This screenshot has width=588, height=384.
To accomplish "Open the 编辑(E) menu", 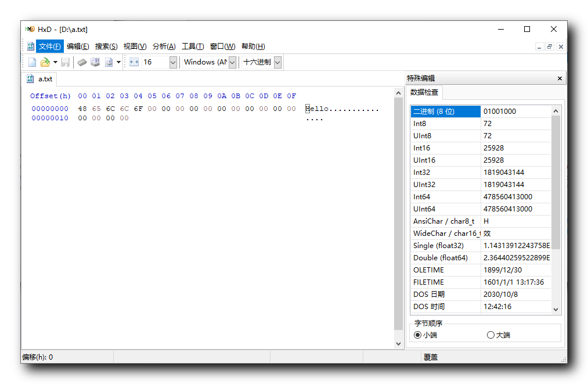I will click(78, 46).
